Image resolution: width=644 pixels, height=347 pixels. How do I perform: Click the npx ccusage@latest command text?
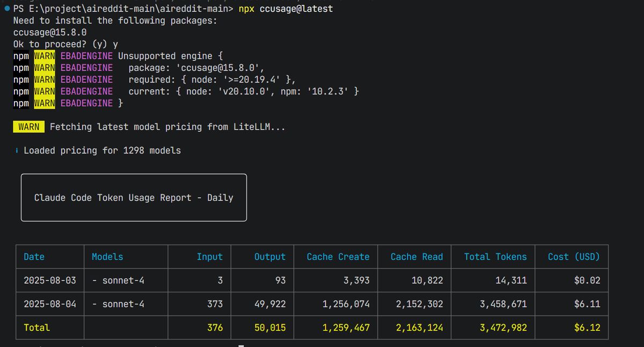pos(287,9)
